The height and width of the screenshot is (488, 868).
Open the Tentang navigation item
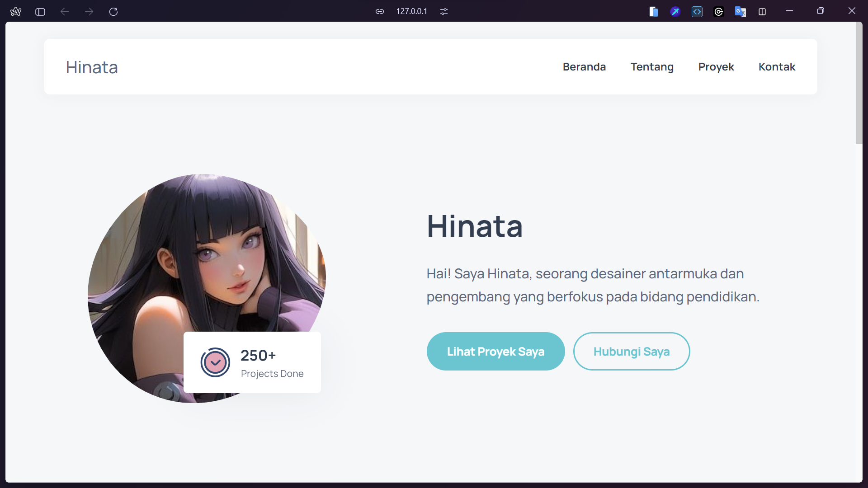[652, 66]
